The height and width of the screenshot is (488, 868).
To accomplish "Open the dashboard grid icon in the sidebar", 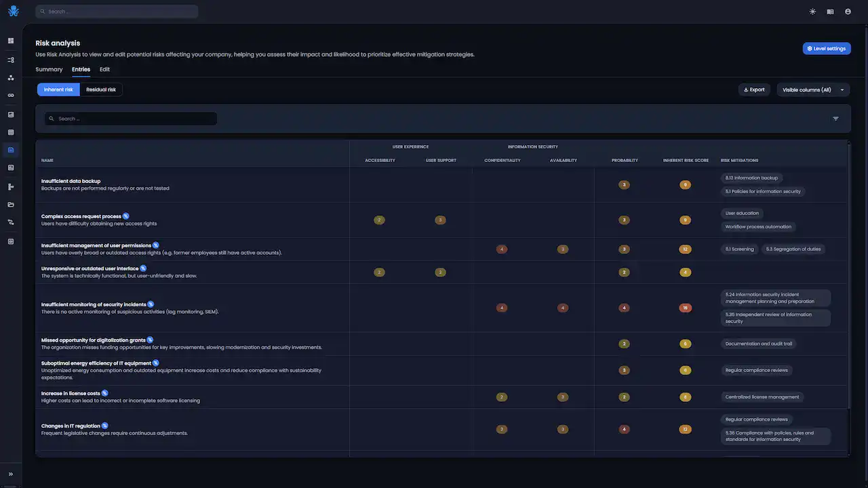I will (x=11, y=41).
